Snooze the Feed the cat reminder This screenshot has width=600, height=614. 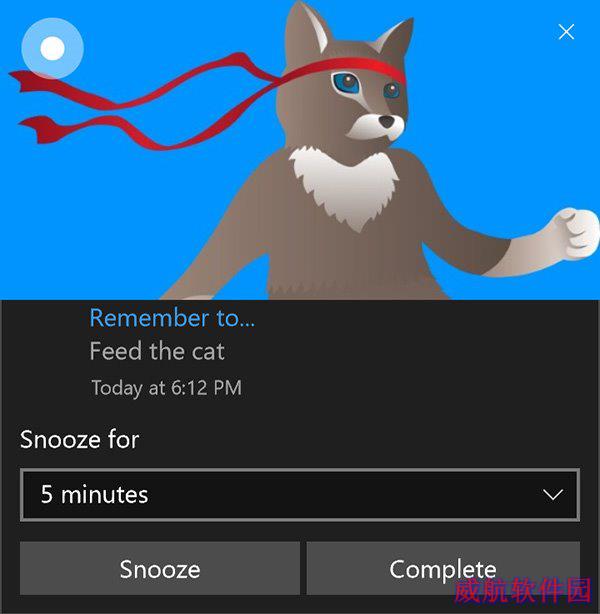click(160, 569)
